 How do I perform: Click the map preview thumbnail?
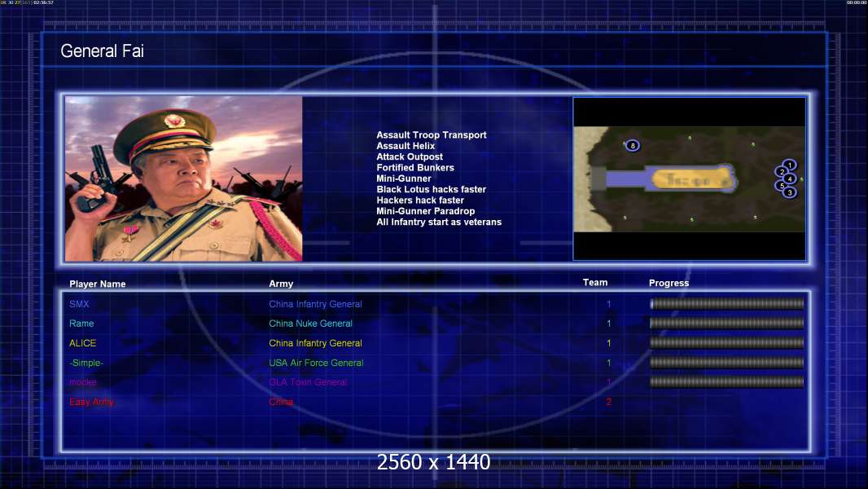689,178
